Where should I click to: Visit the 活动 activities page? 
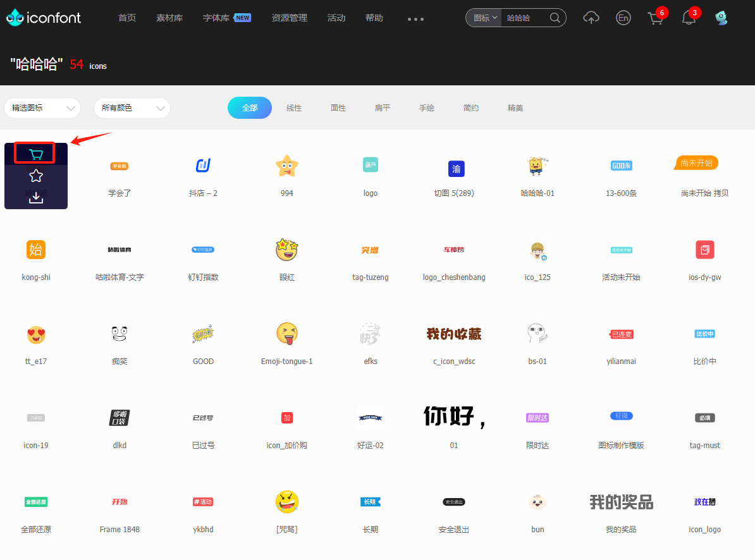pos(336,18)
